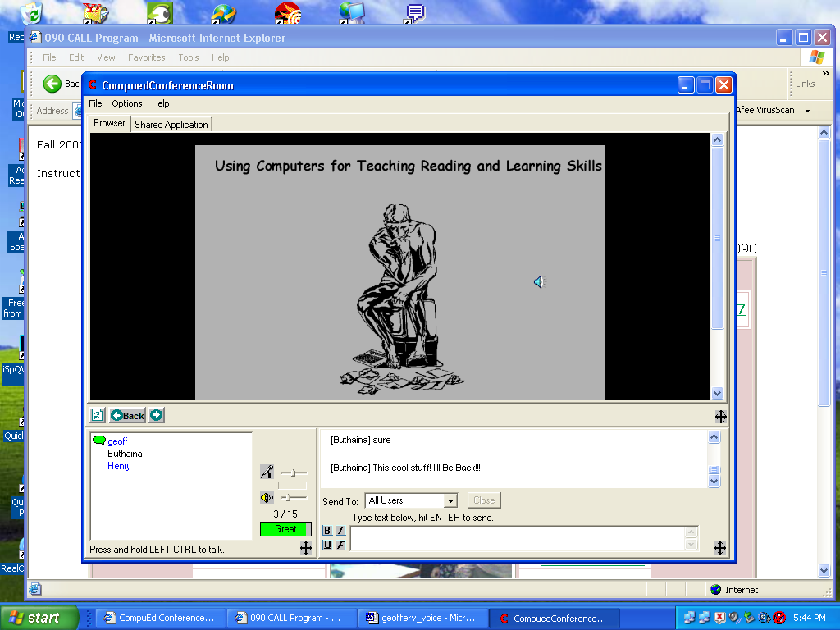The height and width of the screenshot is (630, 840).
Task: Select user geoff in participant list
Action: click(x=117, y=441)
